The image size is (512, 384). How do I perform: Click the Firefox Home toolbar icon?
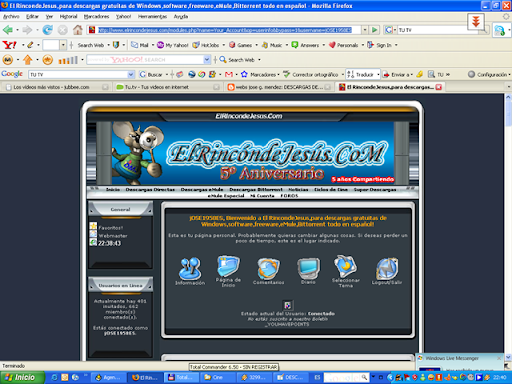point(78,30)
